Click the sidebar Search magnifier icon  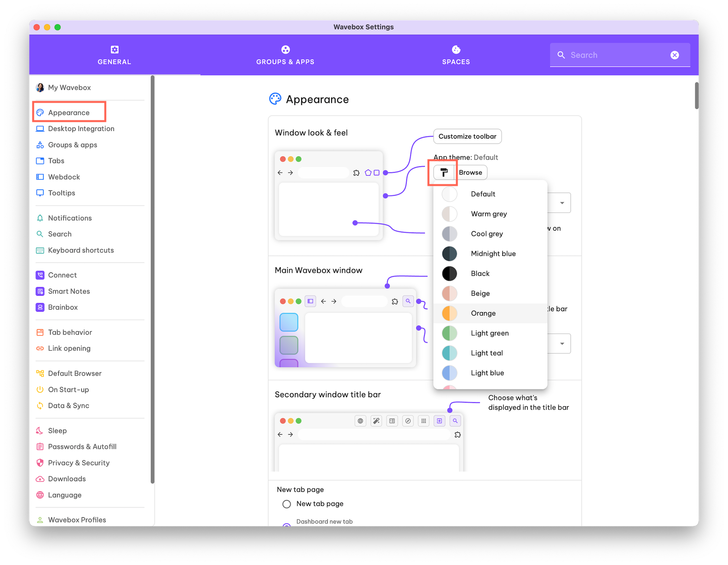pyautogui.click(x=40, y=234)
